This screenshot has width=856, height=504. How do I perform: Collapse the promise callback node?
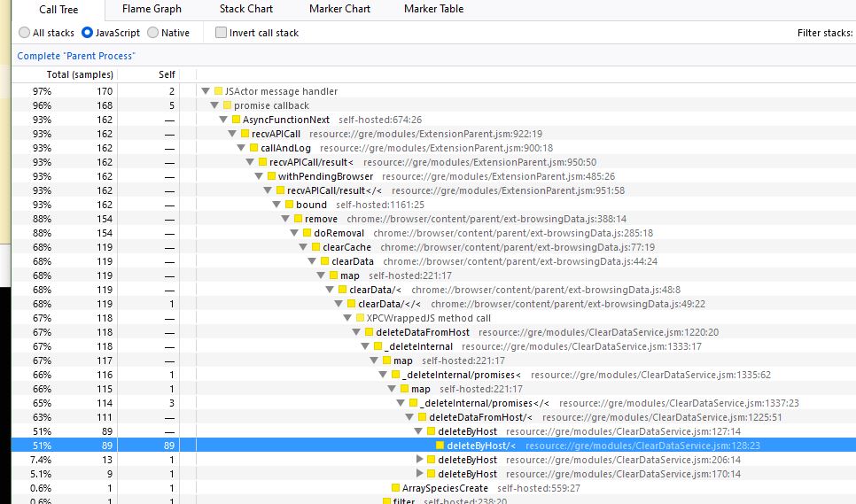[x=214, y=105]
